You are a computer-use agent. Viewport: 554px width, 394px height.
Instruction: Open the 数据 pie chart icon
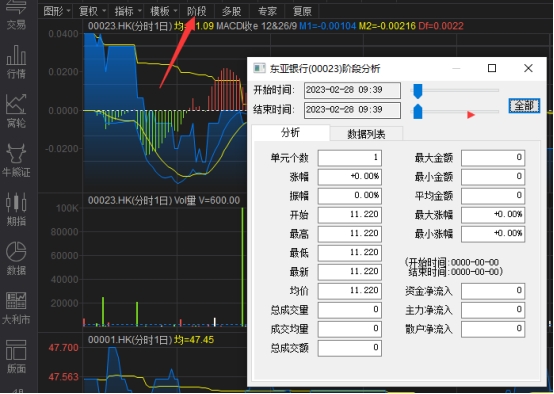[16, 258]
